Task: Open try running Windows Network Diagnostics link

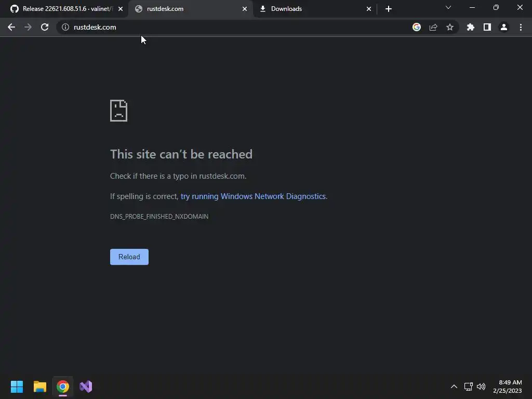Action: (253, 196)
